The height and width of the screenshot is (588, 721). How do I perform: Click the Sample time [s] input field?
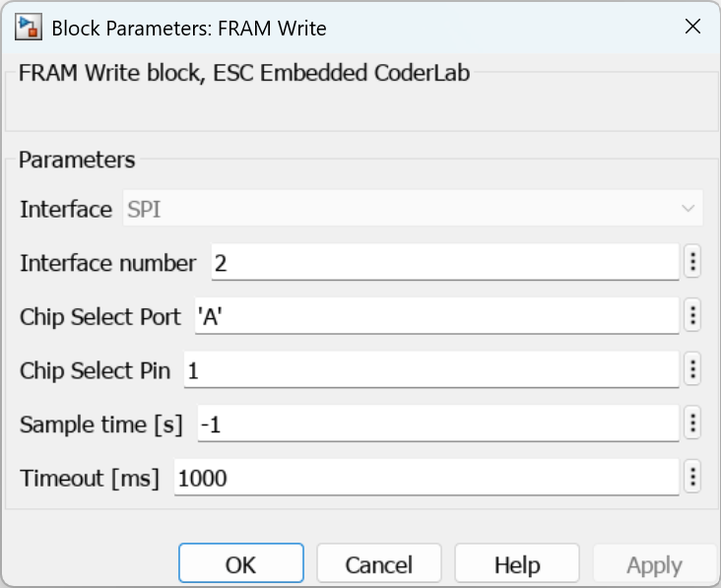coord(438,424)
